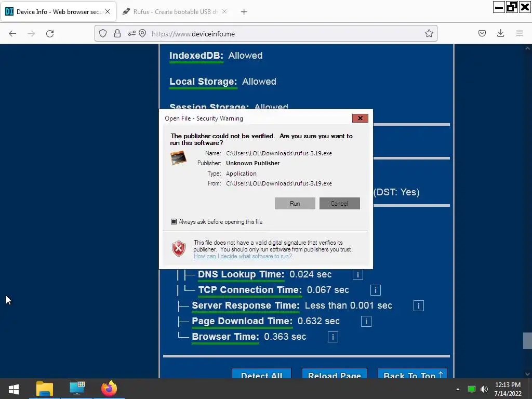Click the scrollbar up arrow
Image resolution: width=532 pixels, height=399 pixels.
pyautogui.click(x=527, y=48)
